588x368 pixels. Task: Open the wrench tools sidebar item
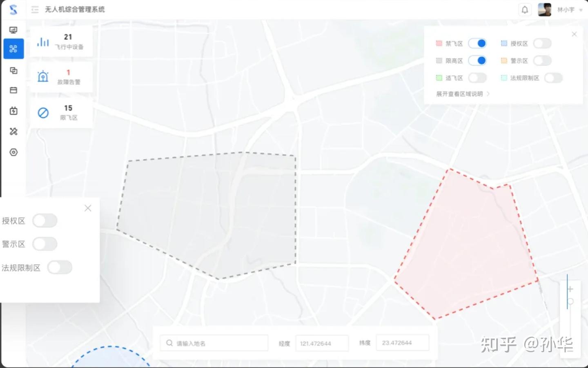[13, 132]
